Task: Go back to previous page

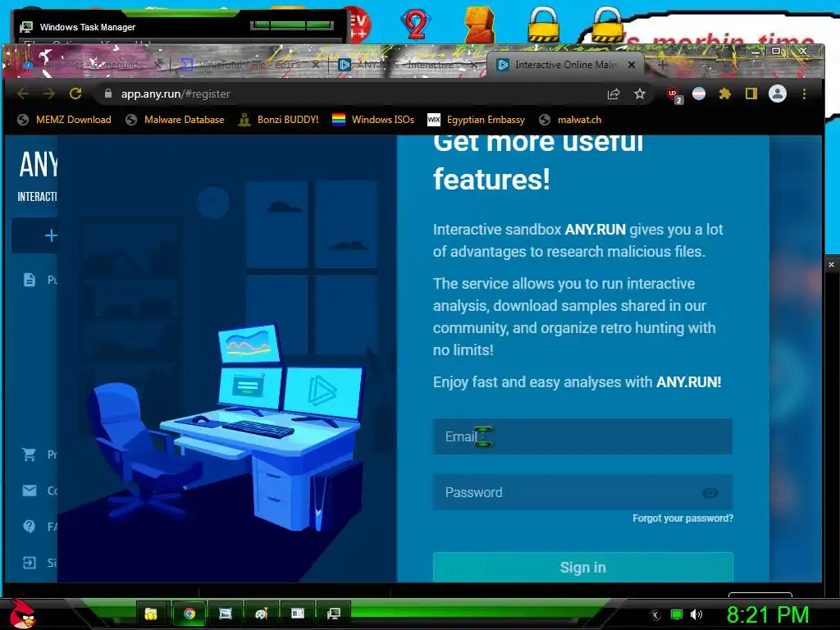Action: point(22,94)
